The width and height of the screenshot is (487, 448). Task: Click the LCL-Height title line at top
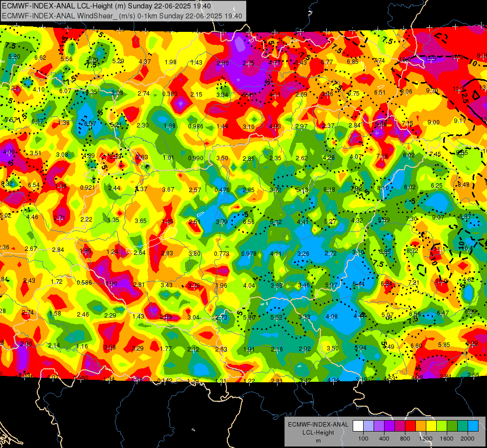106,6
